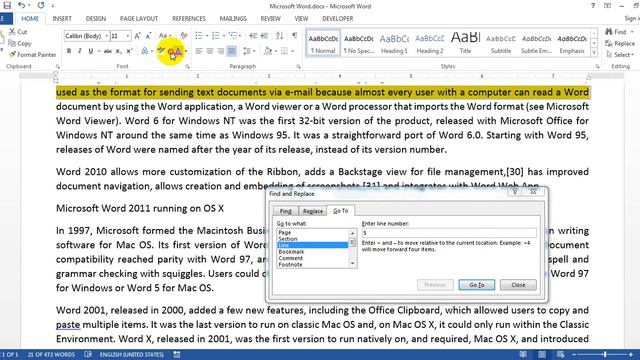The image size is (640, 360).
Task: Click the Line Spacing icon
Action: pyautogui.click(x=247, y=51)
